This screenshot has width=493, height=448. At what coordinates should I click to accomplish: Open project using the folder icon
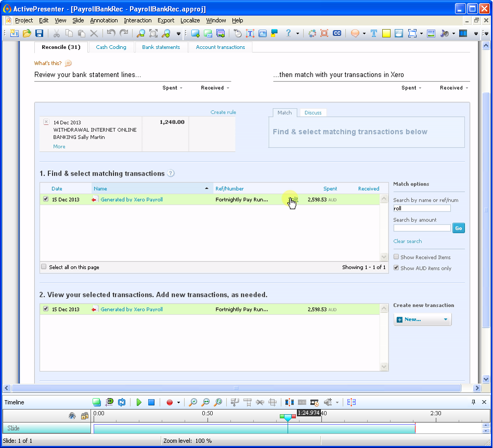pyautogui.click(x=27, y=33)
